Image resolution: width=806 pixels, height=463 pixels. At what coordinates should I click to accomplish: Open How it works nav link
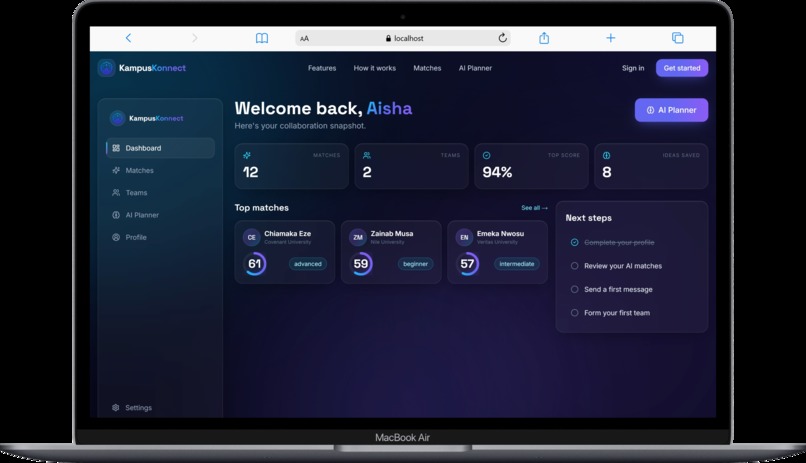click(x=375, y=68)
